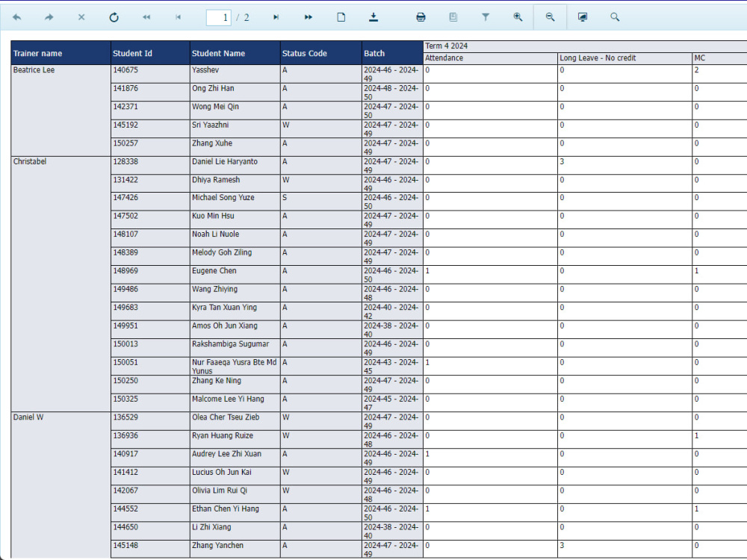The width and height of the screenshot is (747, 560).
Task: Click student ID 149486
Action: pyautogui.click(x=125, y=289)
